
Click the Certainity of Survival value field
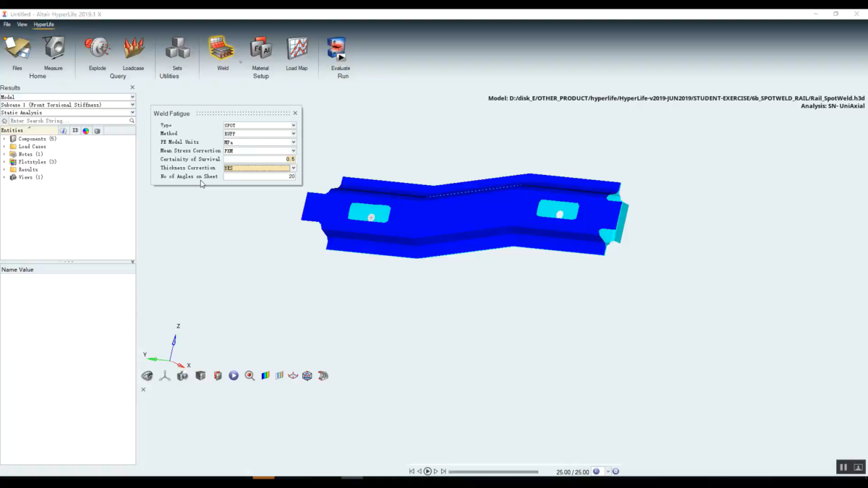(x=259, y=159)
